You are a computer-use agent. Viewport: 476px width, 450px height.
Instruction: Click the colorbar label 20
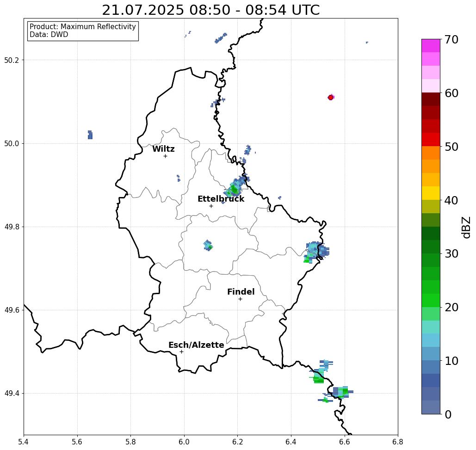tap(451, 307)
